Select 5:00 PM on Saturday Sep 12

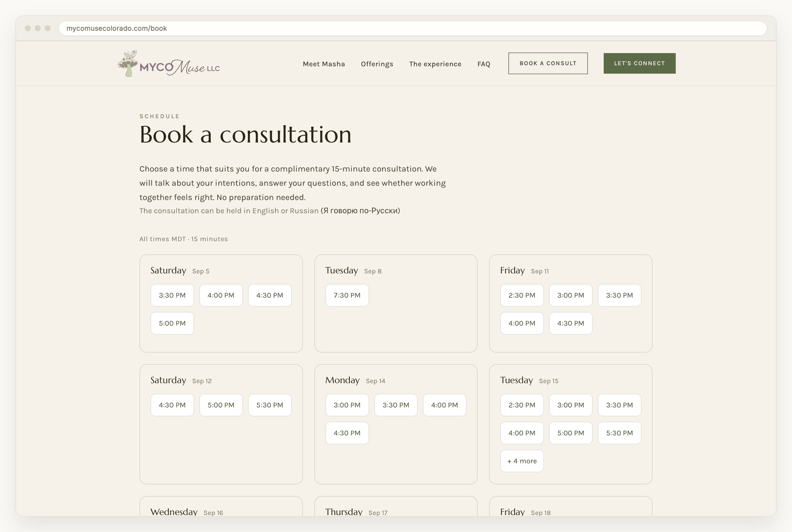pyautogui.click(x=221, y=405)
